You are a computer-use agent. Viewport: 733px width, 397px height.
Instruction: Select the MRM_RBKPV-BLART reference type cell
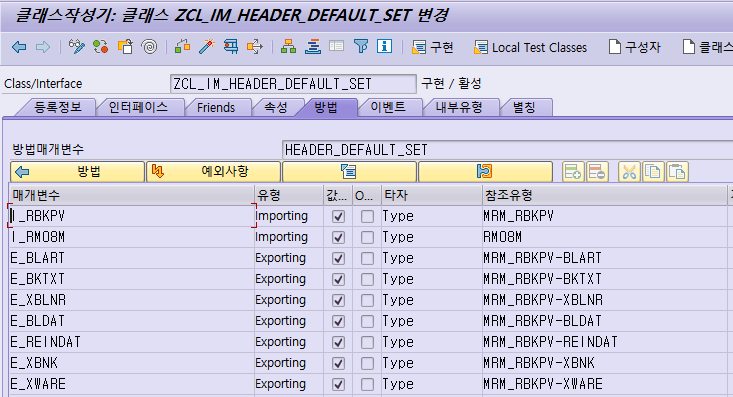point(604,258)
